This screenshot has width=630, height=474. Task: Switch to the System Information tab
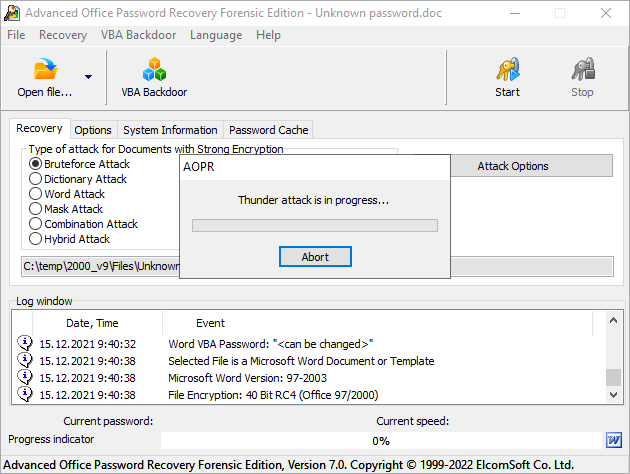coord(170,130)
